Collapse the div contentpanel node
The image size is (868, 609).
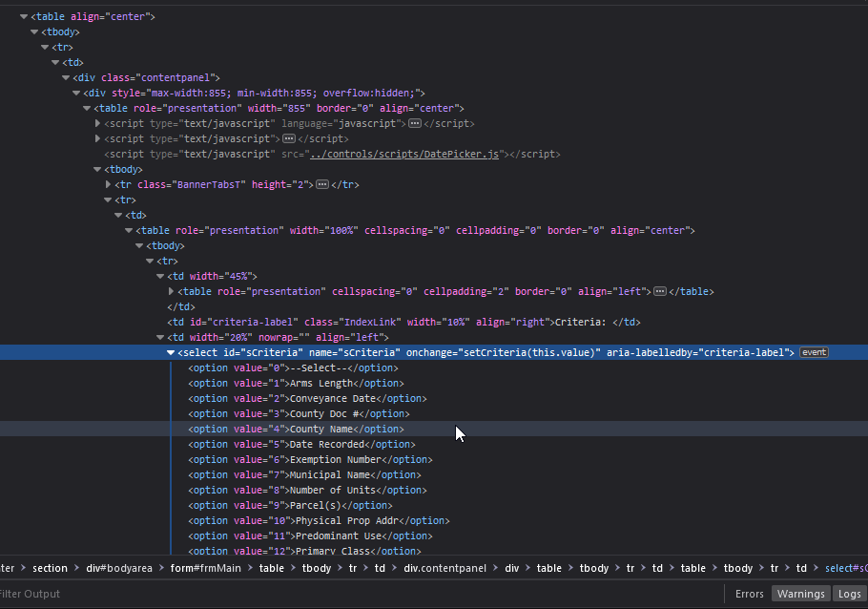coord(66,77)
